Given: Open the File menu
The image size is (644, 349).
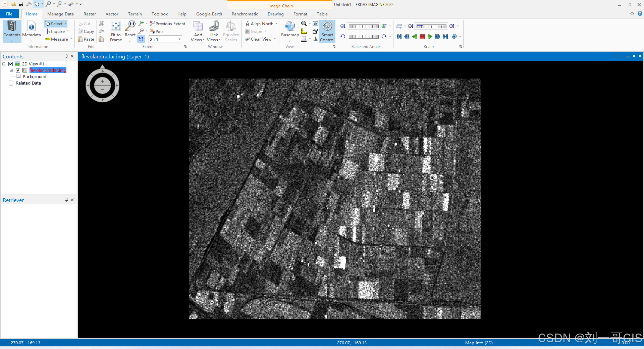Looking at the screenshot, I should [9, 14].
